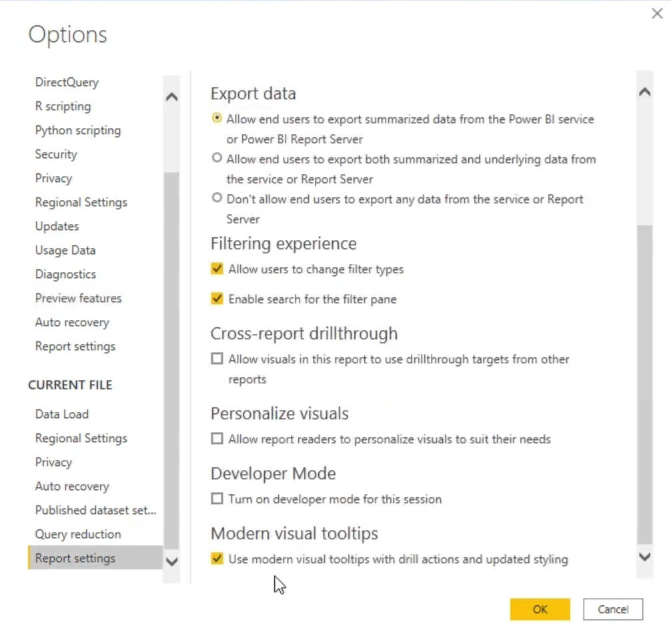This screenshot has width=671, height=644.
Task: Uncheck Allow users to change filter types
Action: click(x=217, y=269)
